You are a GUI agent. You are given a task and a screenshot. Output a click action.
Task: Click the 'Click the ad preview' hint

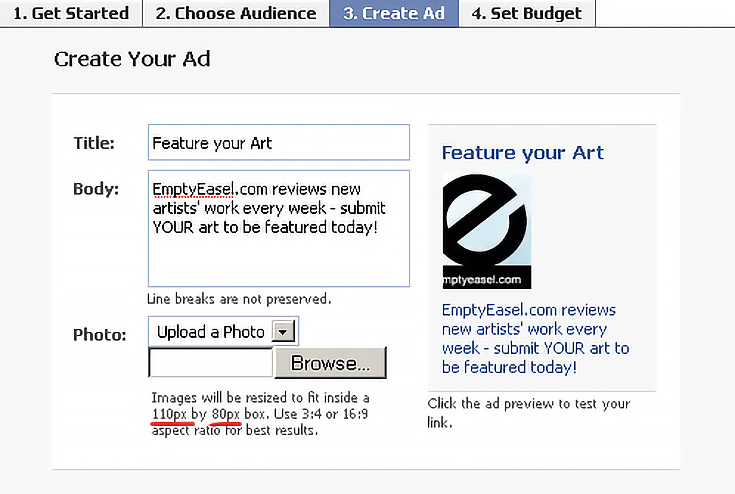529,412
